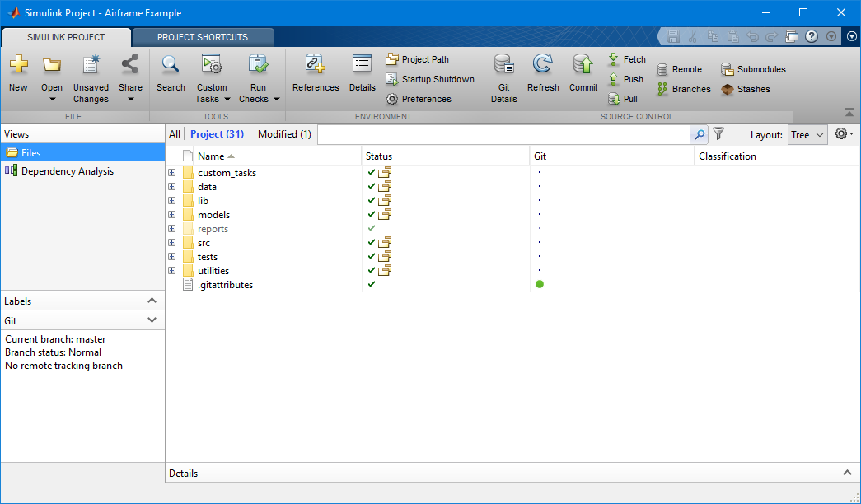Open Branches manager

point(684,89)
